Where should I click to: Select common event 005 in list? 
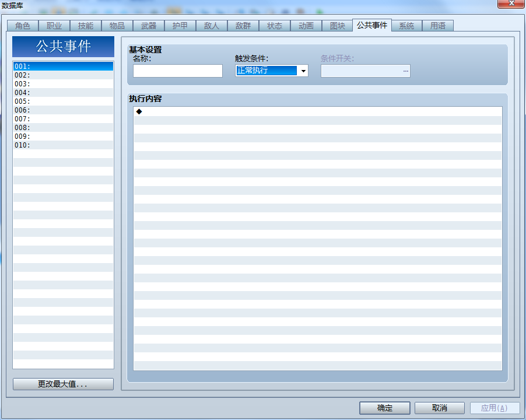pyautogui.click(x=63, y=101)
